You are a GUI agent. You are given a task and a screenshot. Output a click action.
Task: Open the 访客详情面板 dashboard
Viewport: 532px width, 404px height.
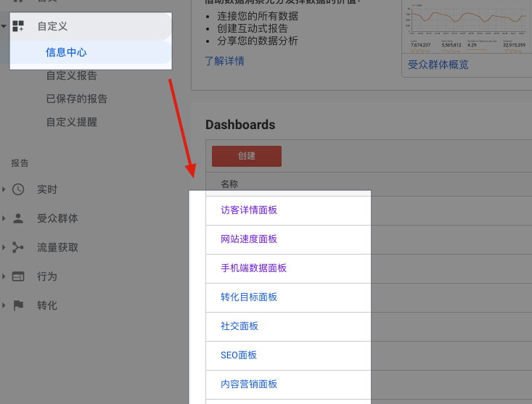coord(249,210)
